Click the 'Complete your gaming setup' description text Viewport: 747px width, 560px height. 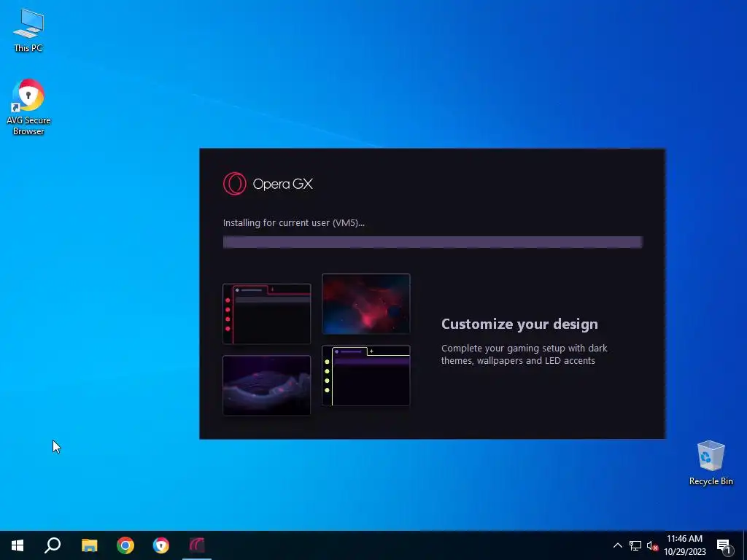524,354
